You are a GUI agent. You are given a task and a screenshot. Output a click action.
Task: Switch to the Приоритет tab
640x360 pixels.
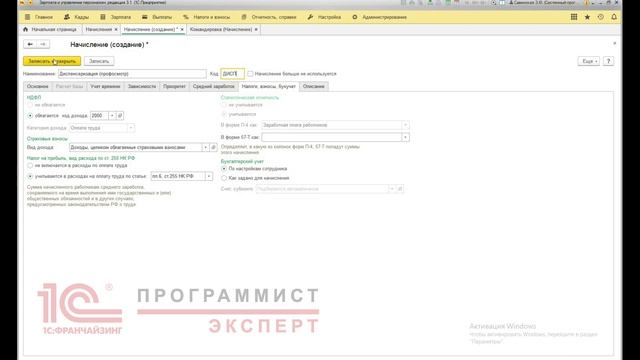tap(174, 87)
